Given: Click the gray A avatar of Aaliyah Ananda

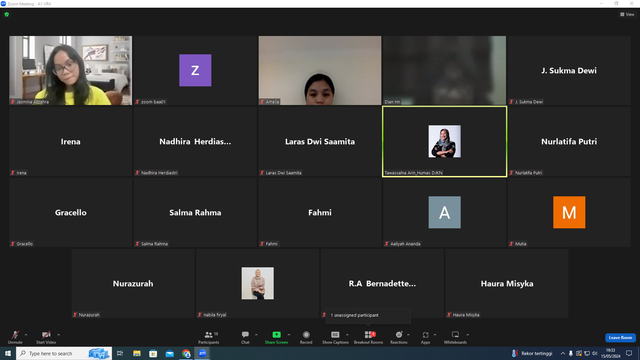Looking at the screenshot, I should pos(444,212).
